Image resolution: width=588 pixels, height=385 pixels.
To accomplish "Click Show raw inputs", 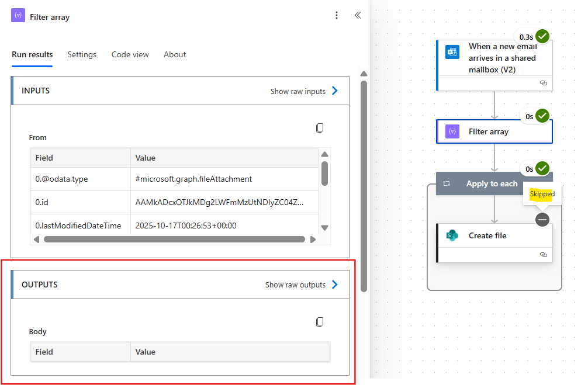I will point(298,91).
